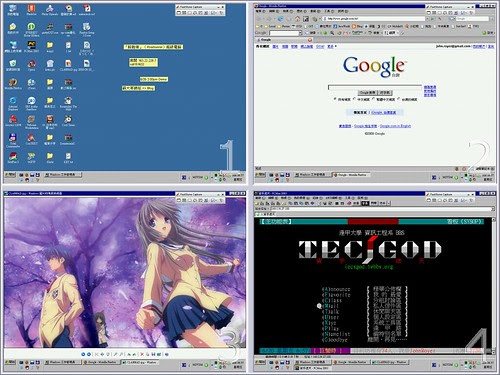Click the Start button on desktop 1 taskbar

pos(10,174)
